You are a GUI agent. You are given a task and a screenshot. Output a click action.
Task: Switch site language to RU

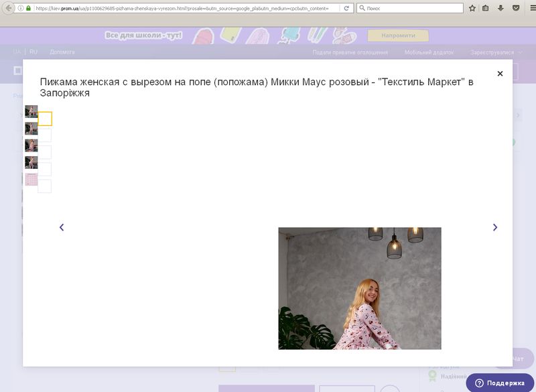coord(33,52)
